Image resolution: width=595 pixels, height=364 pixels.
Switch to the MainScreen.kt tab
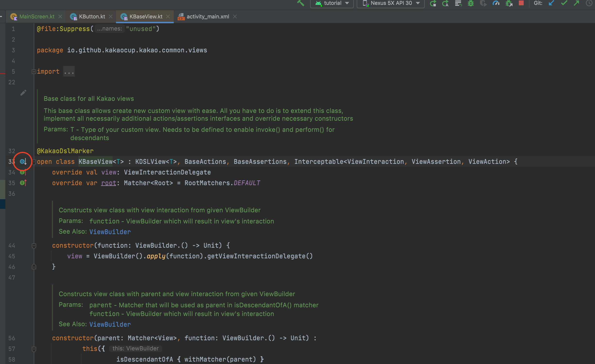(37, 16)
